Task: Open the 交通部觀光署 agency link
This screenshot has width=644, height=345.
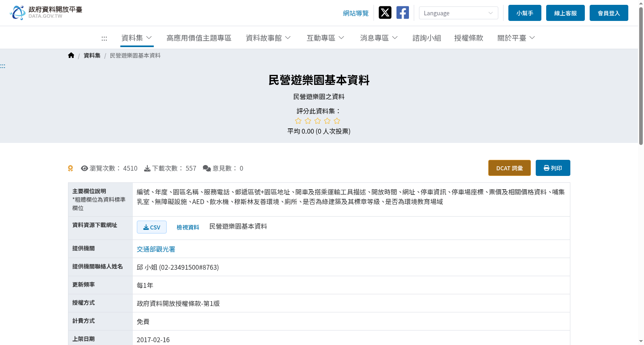Action: [156, 249]
